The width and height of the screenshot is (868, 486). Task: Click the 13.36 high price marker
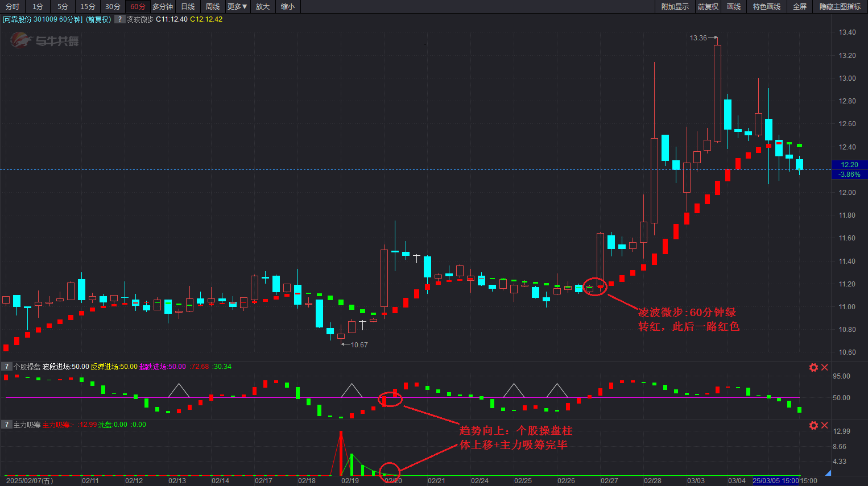coord(698,38)
